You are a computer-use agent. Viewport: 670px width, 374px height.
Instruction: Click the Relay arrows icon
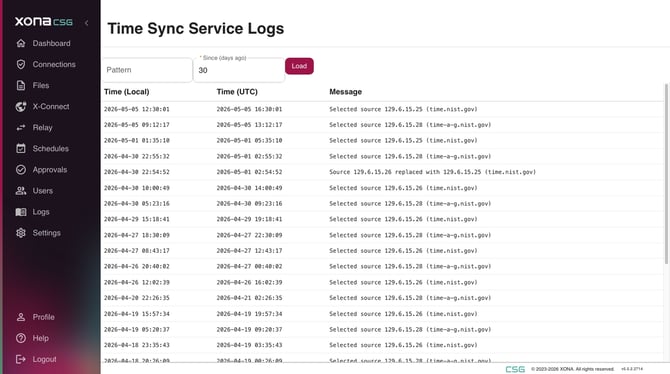[x=21, y=127]
